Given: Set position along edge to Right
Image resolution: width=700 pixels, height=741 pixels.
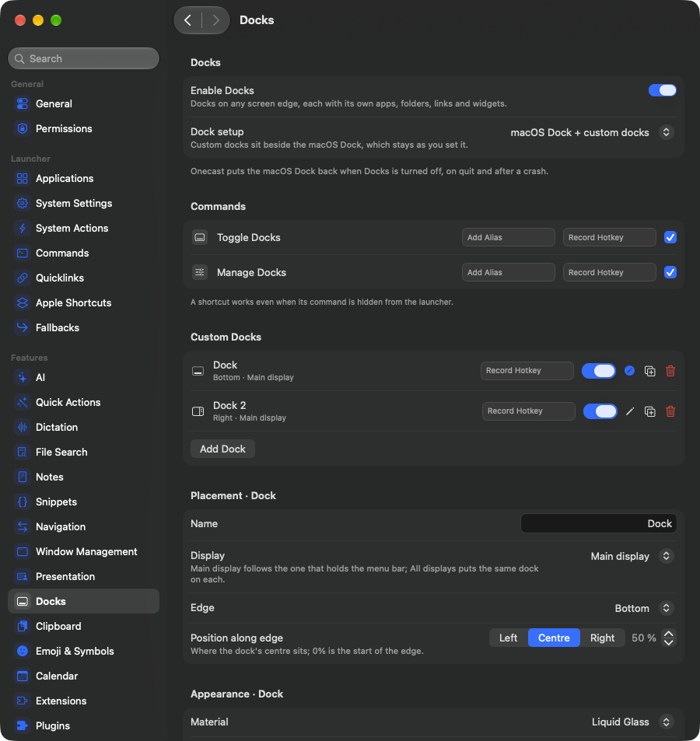Looking at the screenshot, I should (602, 638).
